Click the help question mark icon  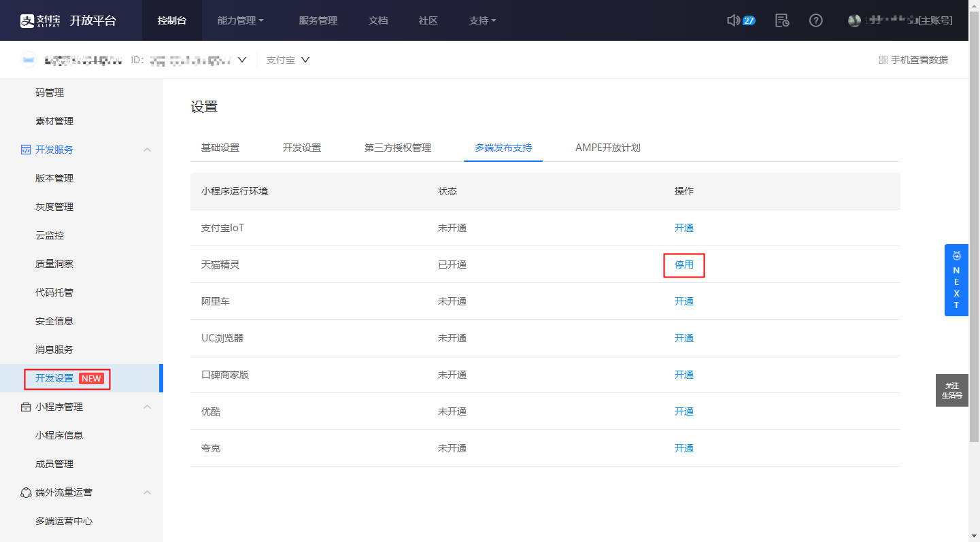(816, 20)
